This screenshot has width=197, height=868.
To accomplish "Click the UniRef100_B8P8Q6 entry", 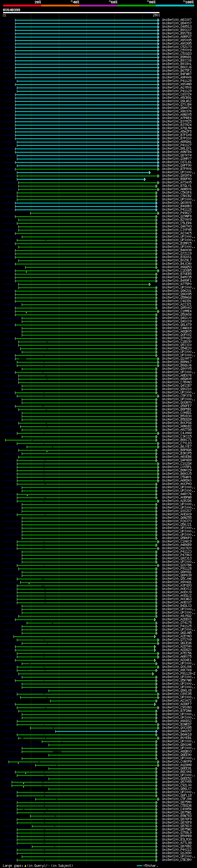I will (177, 450).
